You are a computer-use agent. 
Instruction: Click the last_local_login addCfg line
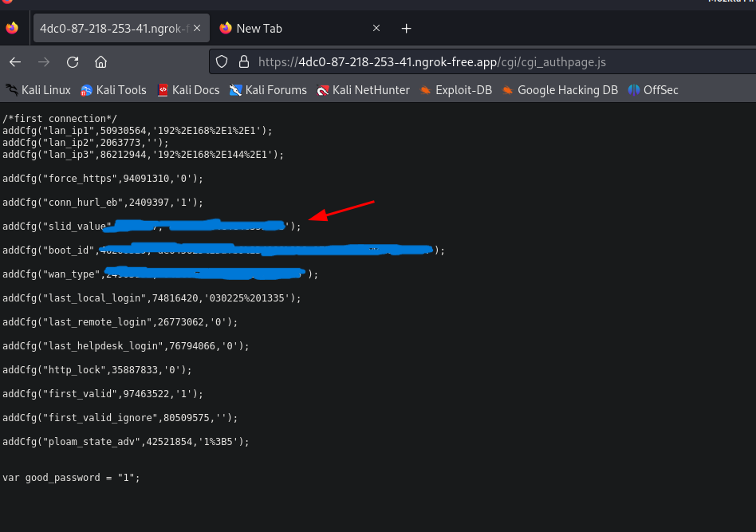[152, 298]
